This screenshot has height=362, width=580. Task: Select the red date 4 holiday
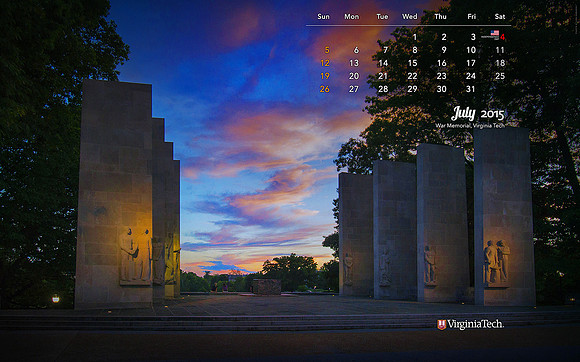click(x=502, y=37)
